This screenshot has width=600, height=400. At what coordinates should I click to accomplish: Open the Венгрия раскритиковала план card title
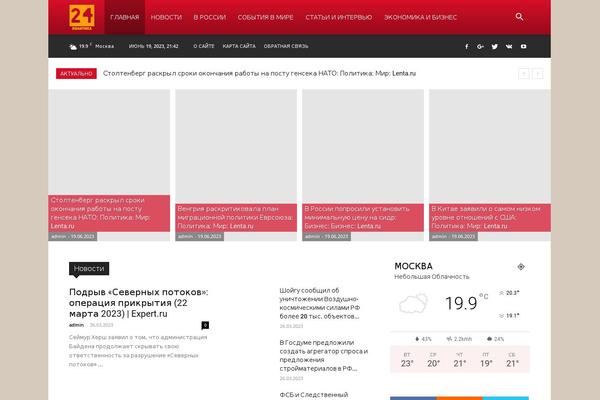tap(235, 217)
